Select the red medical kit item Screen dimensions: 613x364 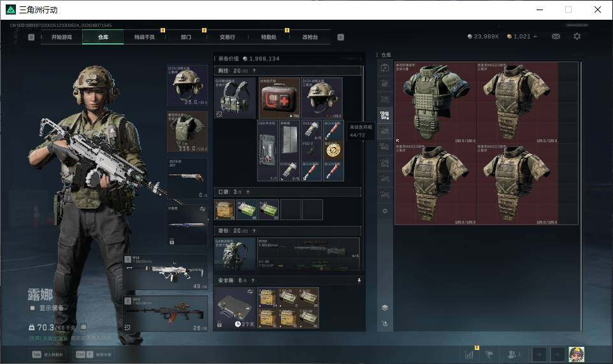click(279, 98)
